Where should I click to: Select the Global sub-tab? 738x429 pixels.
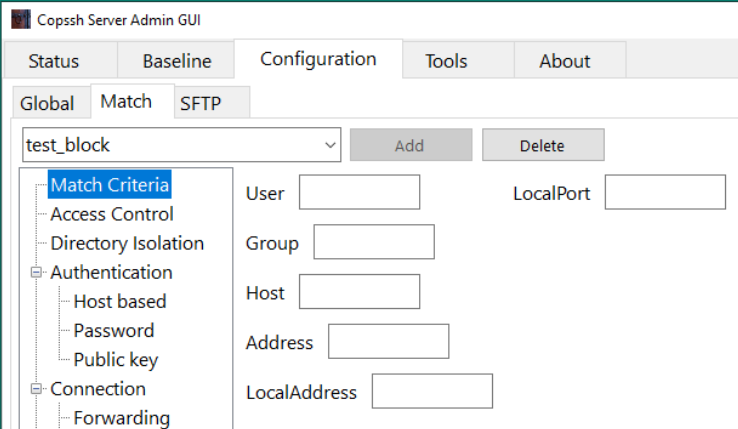[47, 103]
